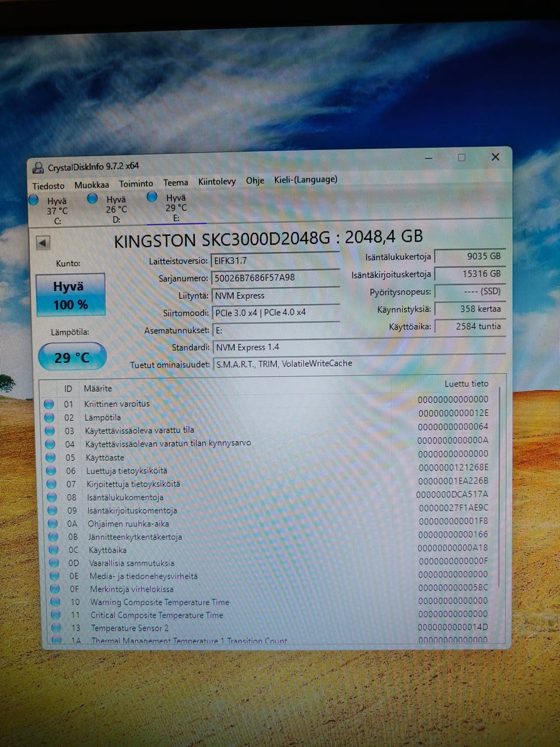560x747 pixels.
Task: Click status dot for Isäntälukukomentoja
Action: [52, 498]
